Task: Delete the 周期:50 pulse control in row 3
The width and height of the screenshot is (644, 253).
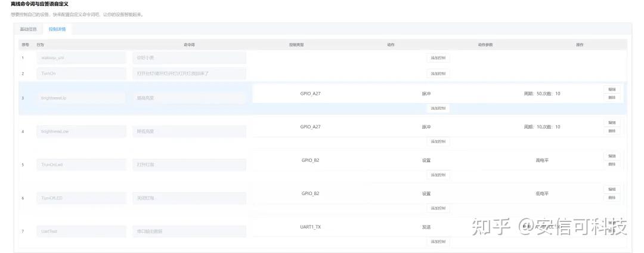Action: (x=612, y=98)
